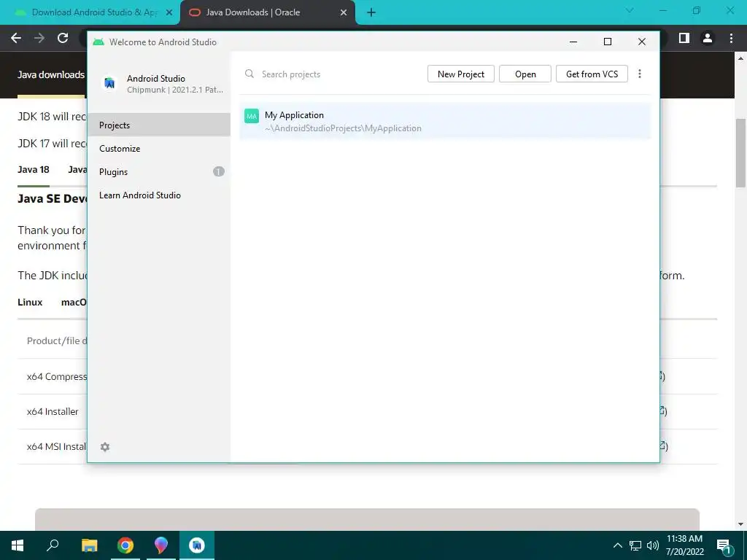
Task: Open the My Application project
Action: click(445, 121)
